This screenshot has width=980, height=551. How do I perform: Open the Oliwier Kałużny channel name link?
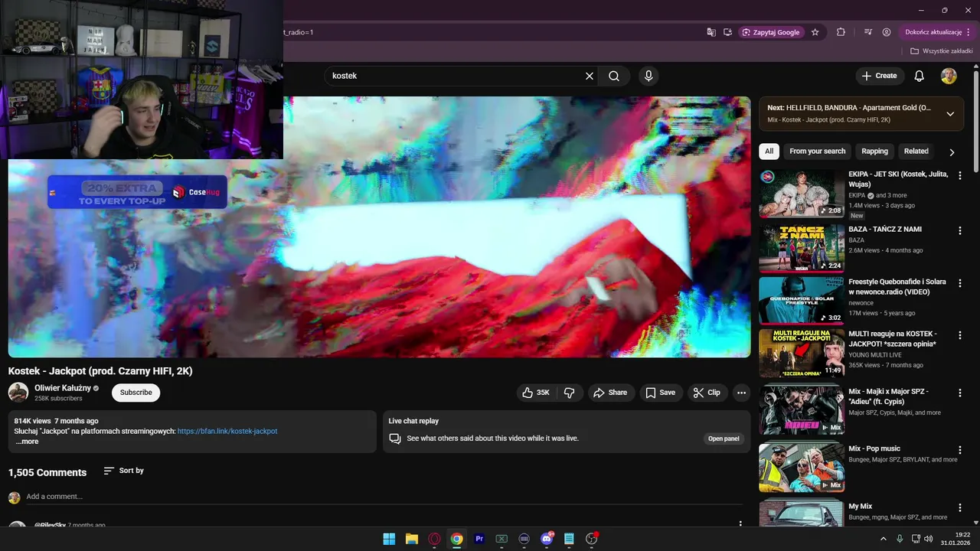tap(62, 388)
